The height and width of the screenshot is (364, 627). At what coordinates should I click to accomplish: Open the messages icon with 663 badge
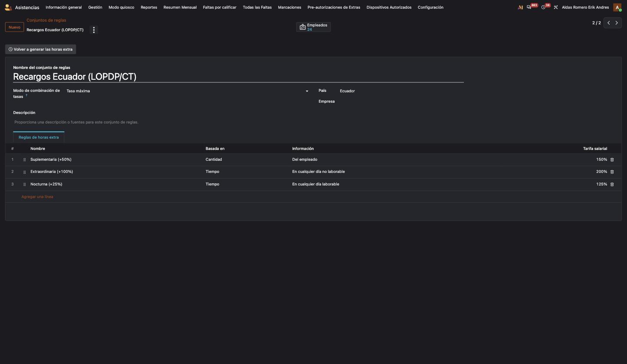[529, 7]
